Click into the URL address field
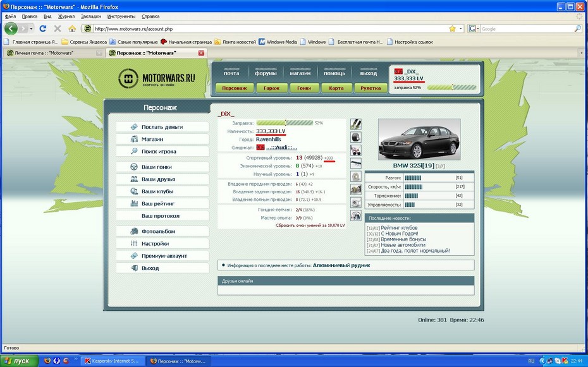This screenshot has height=367, width=588. click(x=270, y=29)
